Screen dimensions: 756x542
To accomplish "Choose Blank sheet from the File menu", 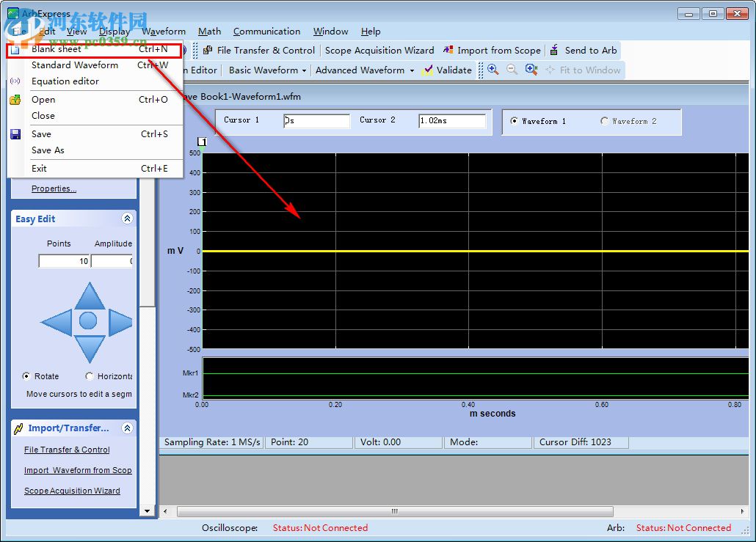I will [x=57, y=49].
